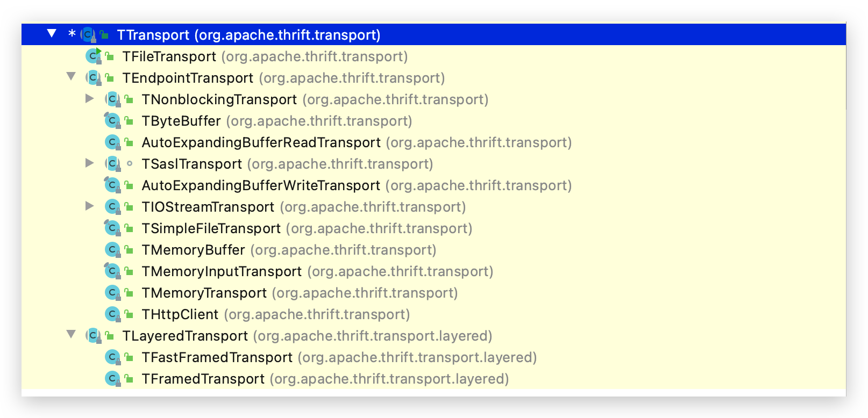Expand the TSaslTransport node
The height and width of the screenshot is (418, 868).
(89, 163)
